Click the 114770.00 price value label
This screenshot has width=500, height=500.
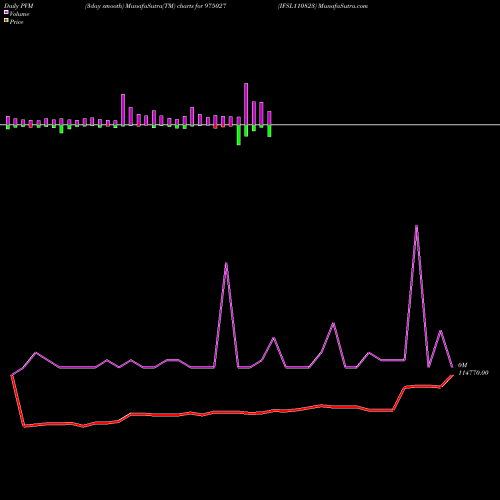click(473, 373)
